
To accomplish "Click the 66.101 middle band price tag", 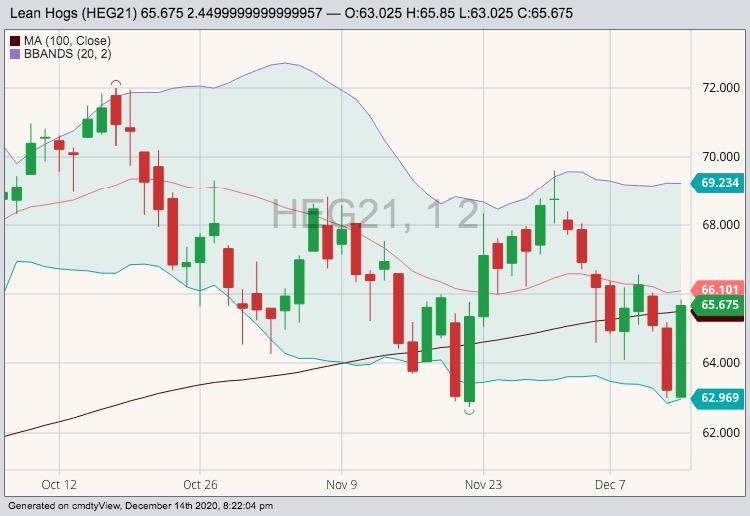I will click(x=718, y=289).
